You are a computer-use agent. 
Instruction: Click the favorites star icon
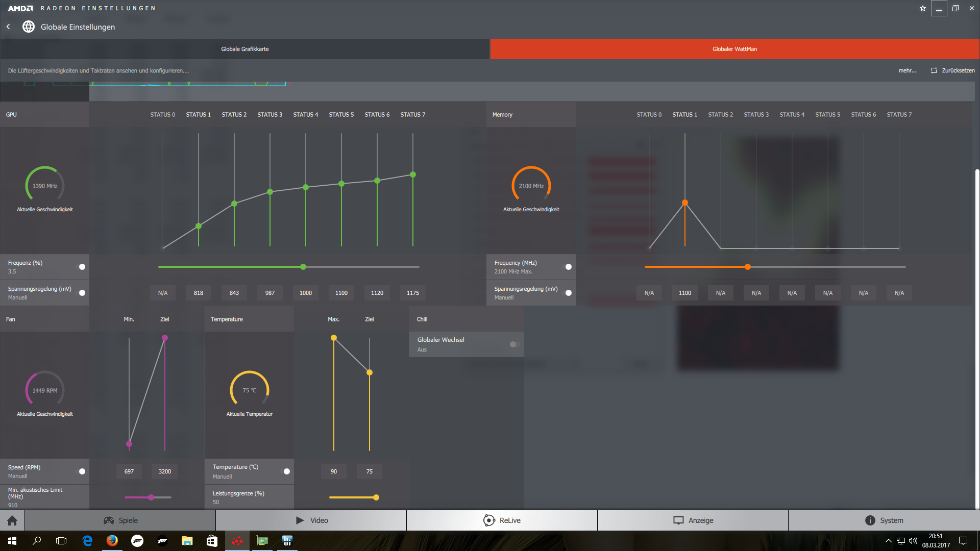(922, 8)
